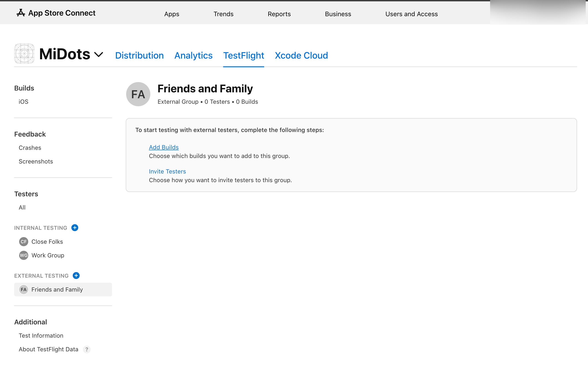Open Crashes feedback

click(30, 148)
